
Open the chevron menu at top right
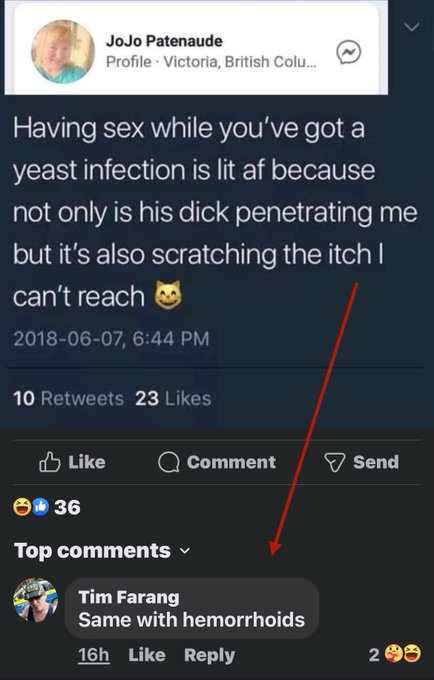411,27
